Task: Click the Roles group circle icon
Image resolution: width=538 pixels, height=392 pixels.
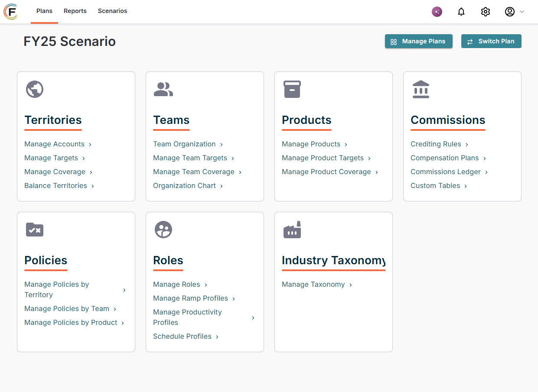Action: [163, 230]
